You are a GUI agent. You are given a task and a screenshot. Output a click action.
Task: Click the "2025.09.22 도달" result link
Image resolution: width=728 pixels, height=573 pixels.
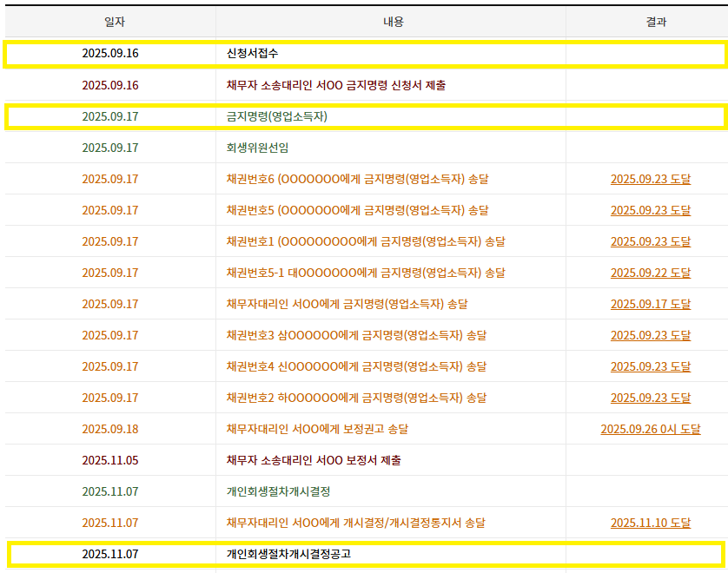tap(650, 273)
